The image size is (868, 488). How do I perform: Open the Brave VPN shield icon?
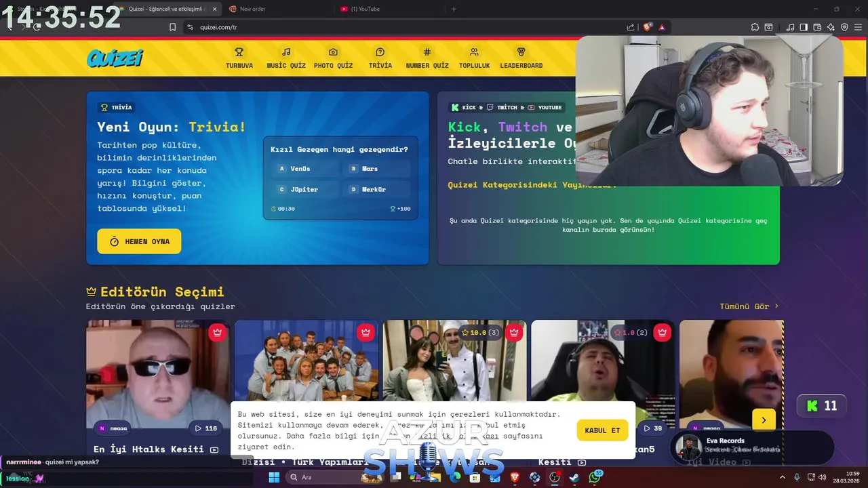point(844,27)
